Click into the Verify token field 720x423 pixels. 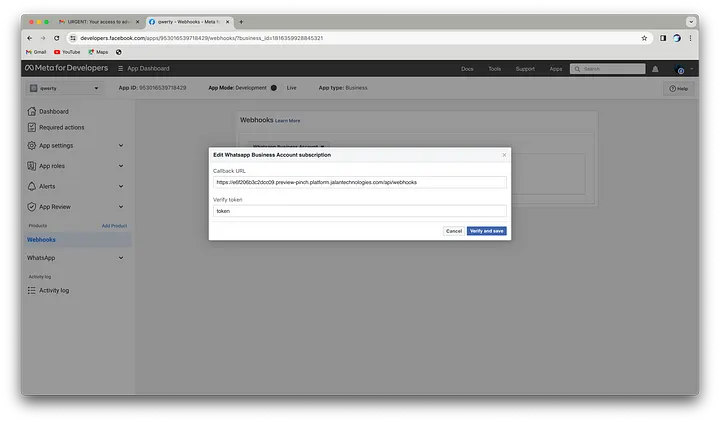(x=360, y=211)
